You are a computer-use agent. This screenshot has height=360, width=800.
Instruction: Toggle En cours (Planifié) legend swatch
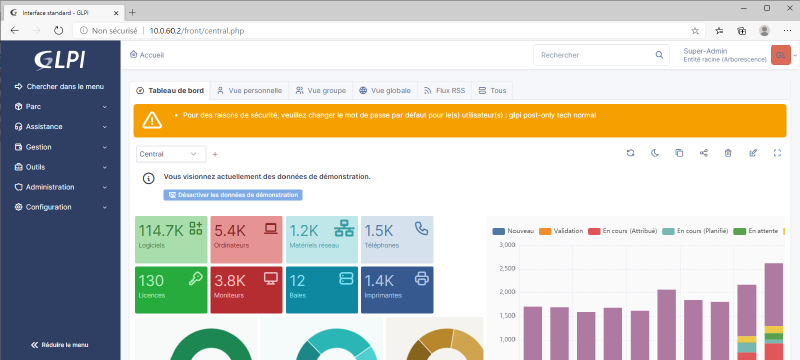click(668, 232)
